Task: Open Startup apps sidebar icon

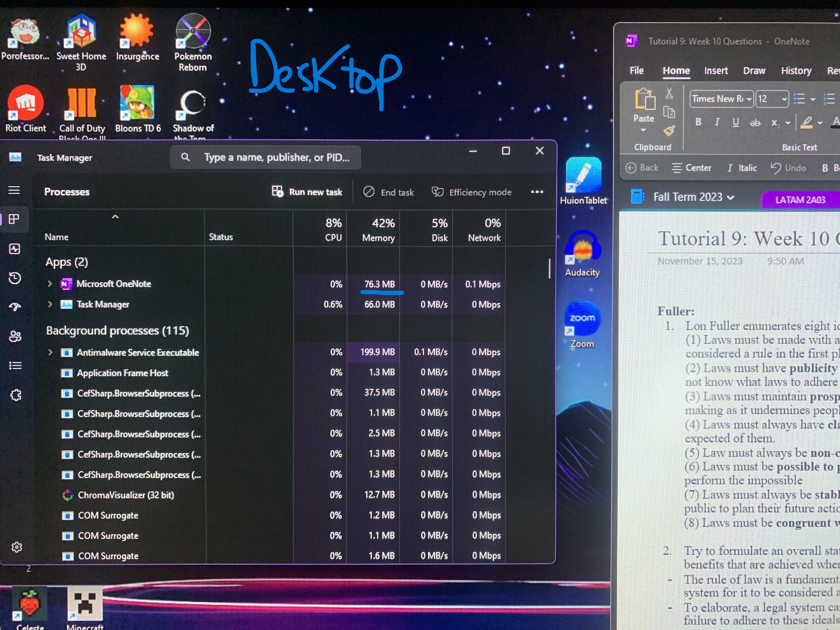Action: point(15,307)
